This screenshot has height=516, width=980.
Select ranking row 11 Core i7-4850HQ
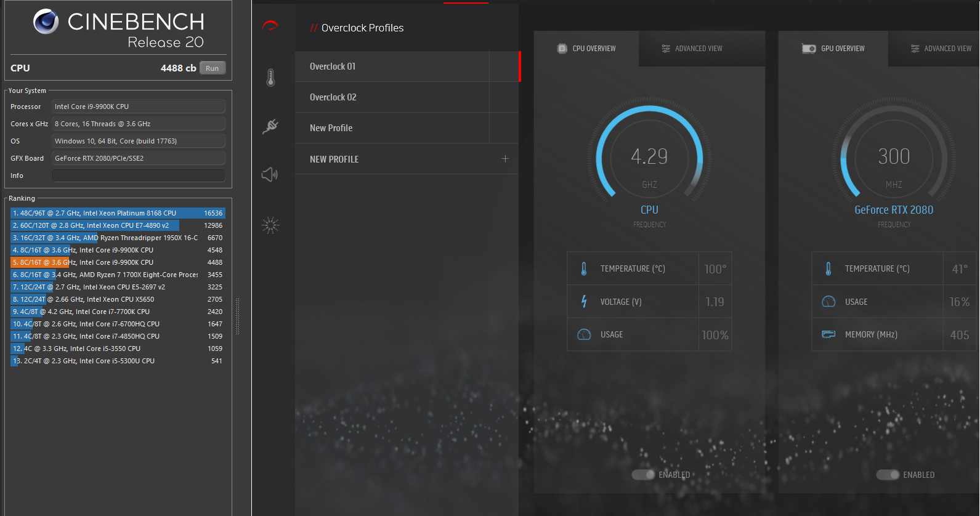pyautogui.click(x=118, y=336)
